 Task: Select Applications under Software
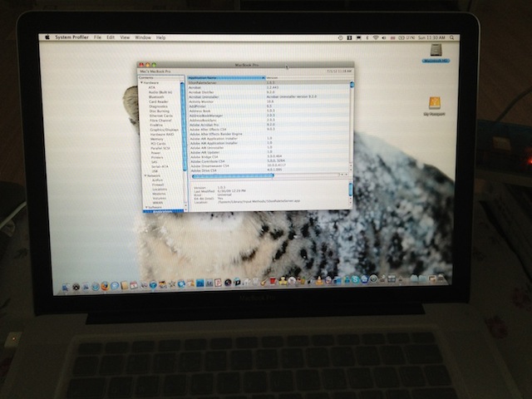[163, 211]
